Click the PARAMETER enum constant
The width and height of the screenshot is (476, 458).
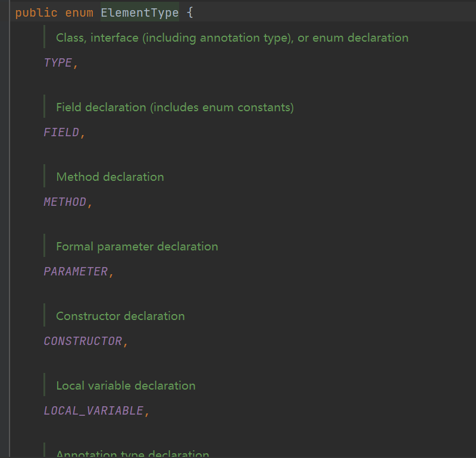point(76,272)
